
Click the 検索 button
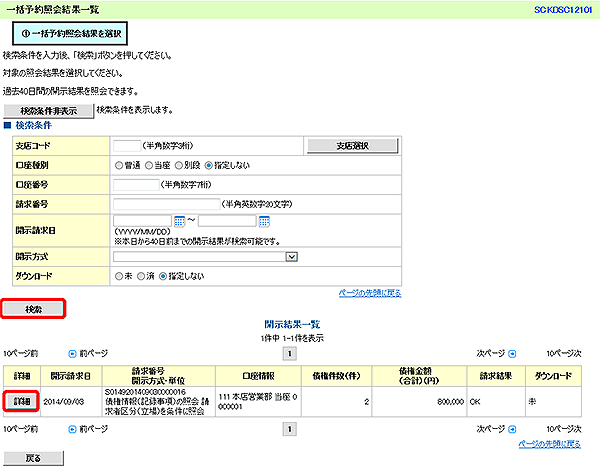point(34,309)
